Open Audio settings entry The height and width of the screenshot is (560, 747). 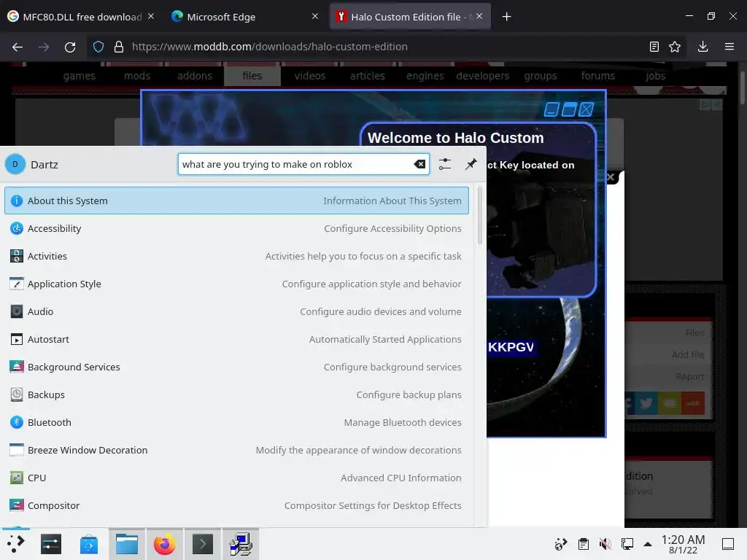click(236, 311)
